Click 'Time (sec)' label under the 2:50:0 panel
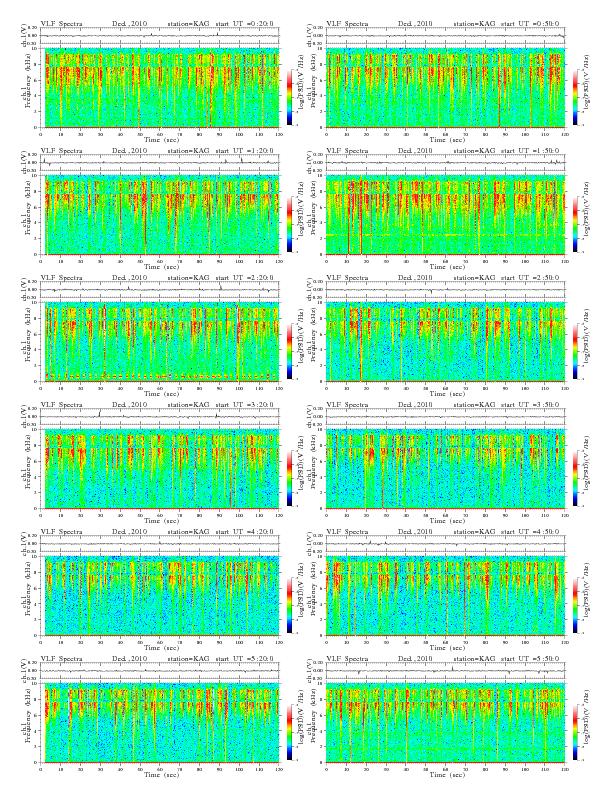 click(446, 393)
